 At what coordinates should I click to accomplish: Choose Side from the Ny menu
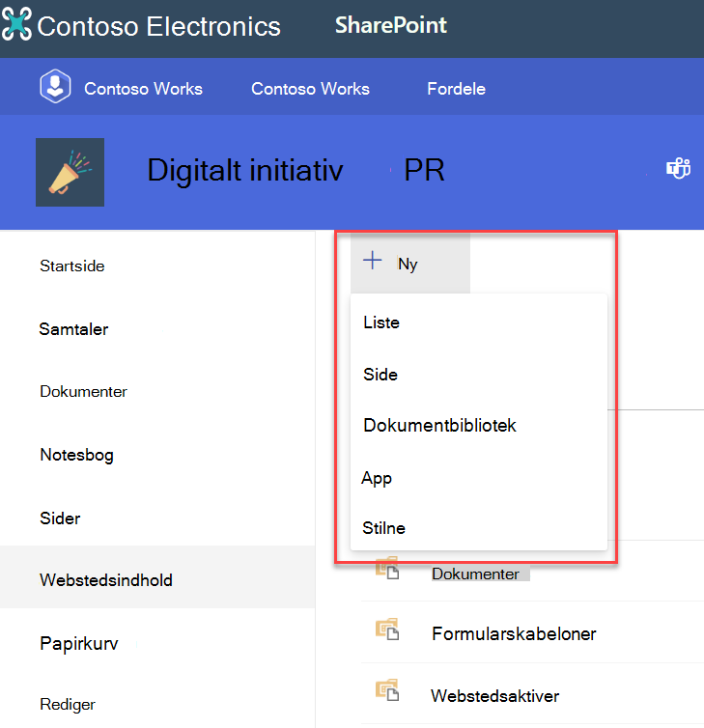point(479,375)
